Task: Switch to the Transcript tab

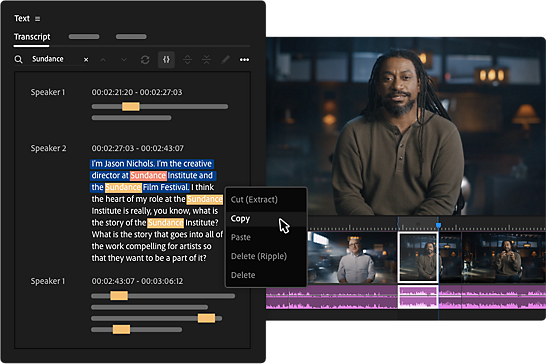Action: (x=32, y=37)
